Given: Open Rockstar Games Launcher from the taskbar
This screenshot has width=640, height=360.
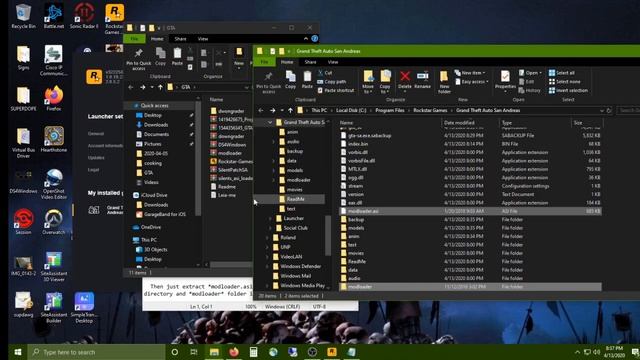Looking at the screenshot, I should tap(332, 352).
